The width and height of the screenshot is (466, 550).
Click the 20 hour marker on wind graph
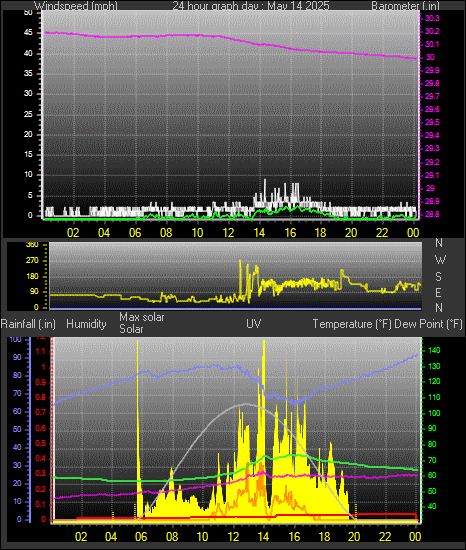point(351,232)
